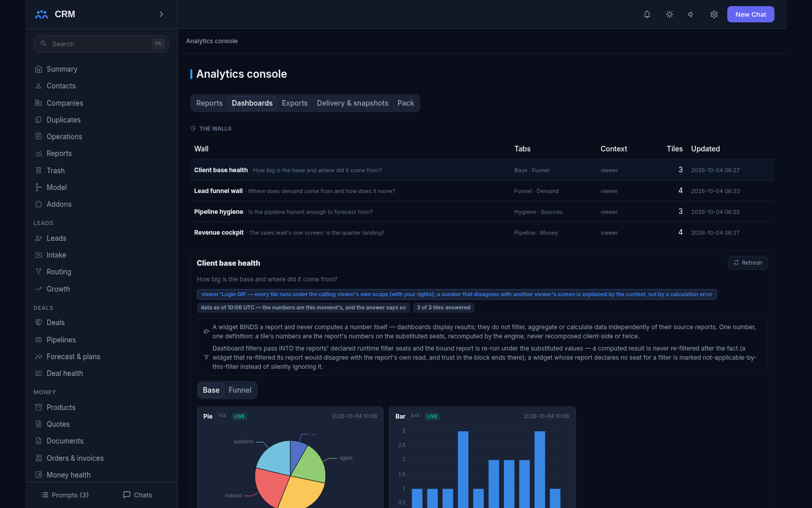Switch to the Exports tab
812x508 pixels.
pyautogui.click(x=295, y=103)
